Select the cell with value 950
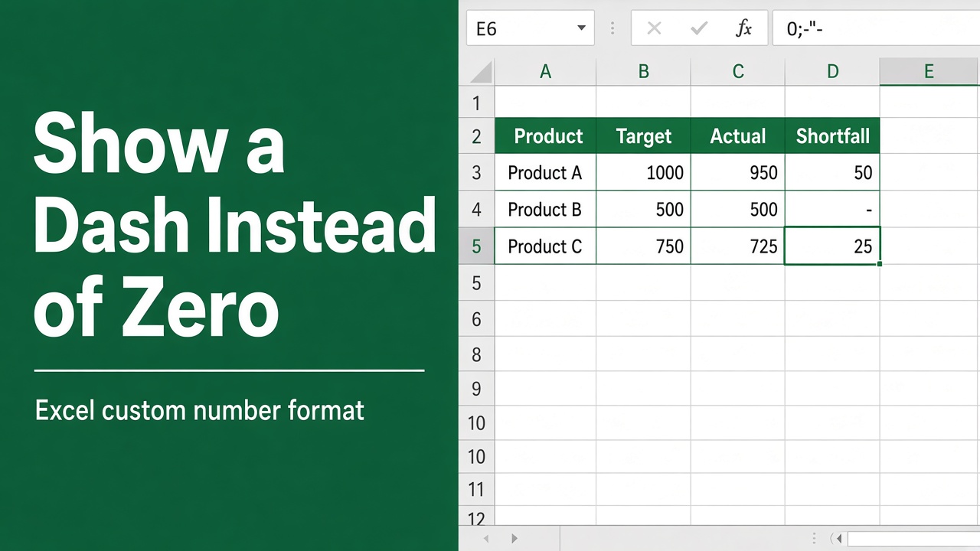The width and height of the screenshot is (980, 551). 738,173
